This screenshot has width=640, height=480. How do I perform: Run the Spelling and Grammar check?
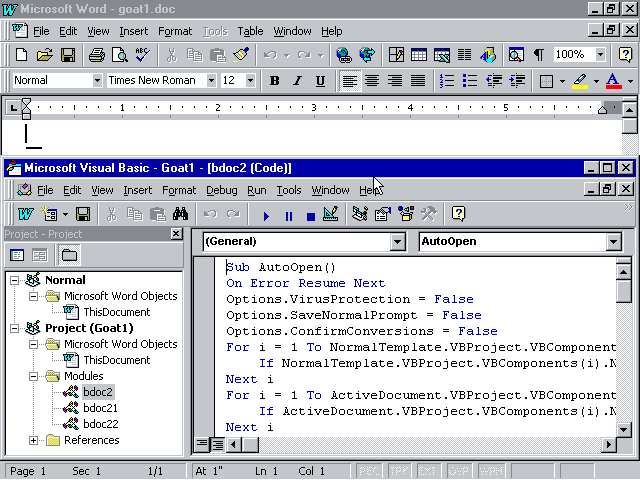[x=142, y=55]
